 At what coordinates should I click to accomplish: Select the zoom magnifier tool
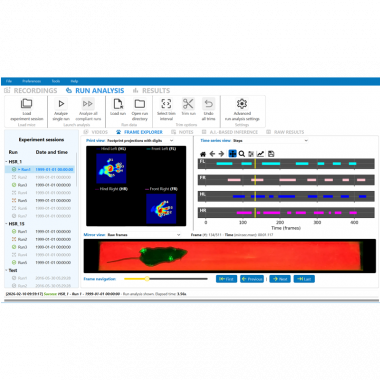pos(242,154)
